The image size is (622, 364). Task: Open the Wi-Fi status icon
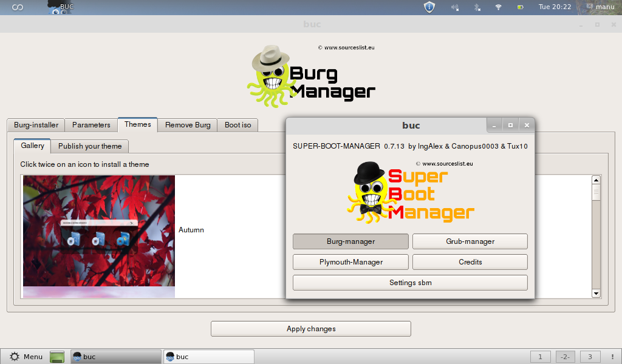(x=498, y=7)
